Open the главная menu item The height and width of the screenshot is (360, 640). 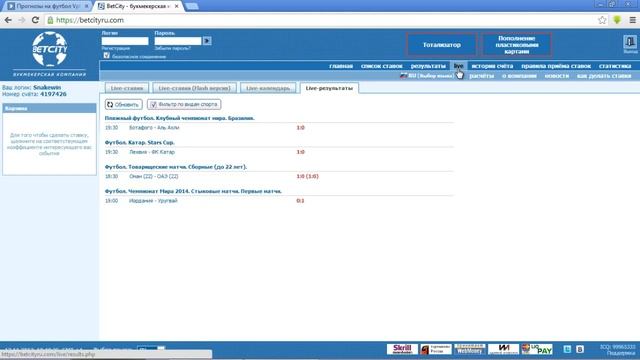(341, 66)
